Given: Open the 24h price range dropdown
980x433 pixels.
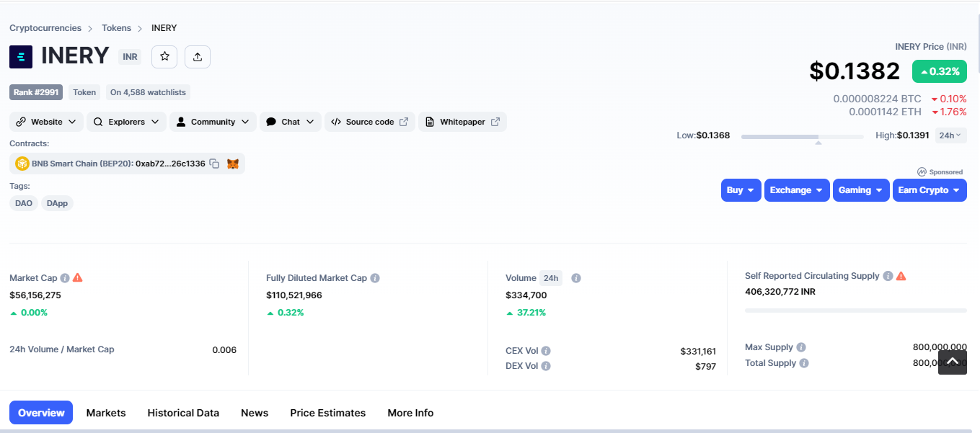Looking at the screenshot, I should click(950, 135).
